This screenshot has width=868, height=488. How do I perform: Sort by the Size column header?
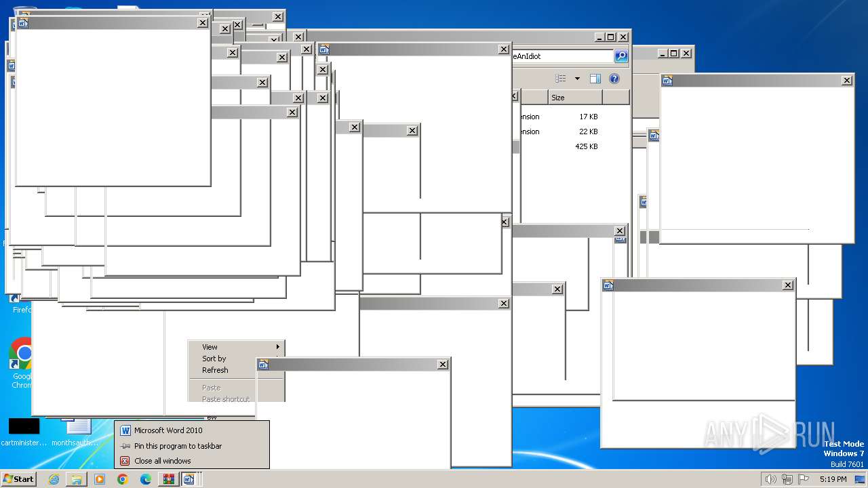click(575, 98)
